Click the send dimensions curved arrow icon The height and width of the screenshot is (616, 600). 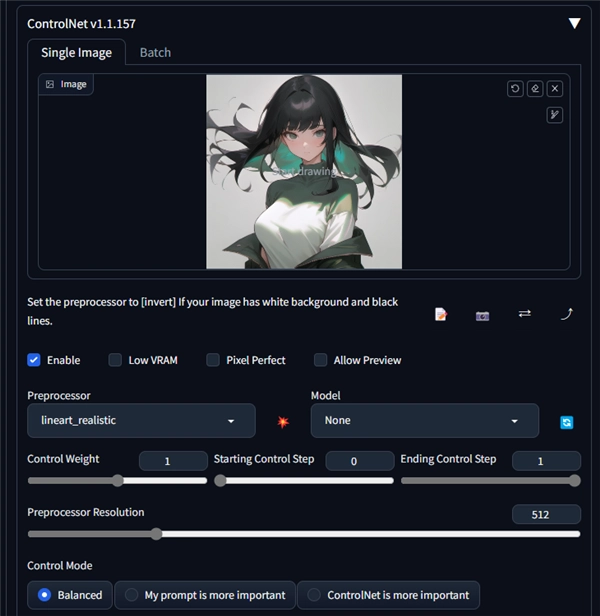click(567, 314)
